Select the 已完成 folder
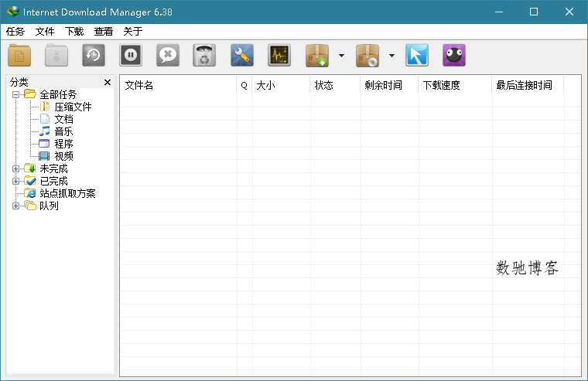Image resolution: width=588 pixels, height=381 pixels. pyautogui.click(x=53, y=181)
